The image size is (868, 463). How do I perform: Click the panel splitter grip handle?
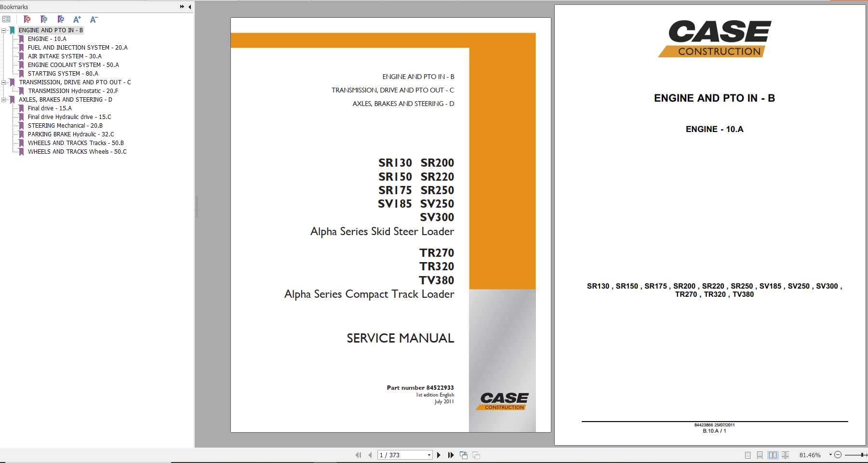click(197, 206)
